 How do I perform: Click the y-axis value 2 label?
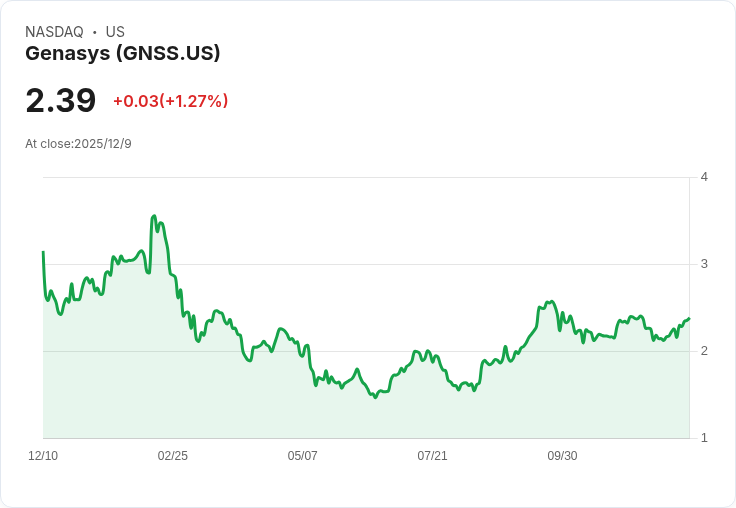(704, 351)
